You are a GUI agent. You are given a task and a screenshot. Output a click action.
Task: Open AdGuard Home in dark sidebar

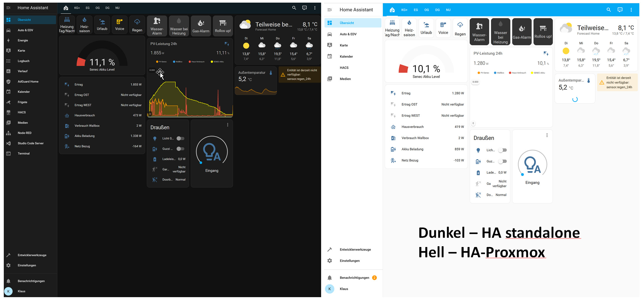[30, 81]
